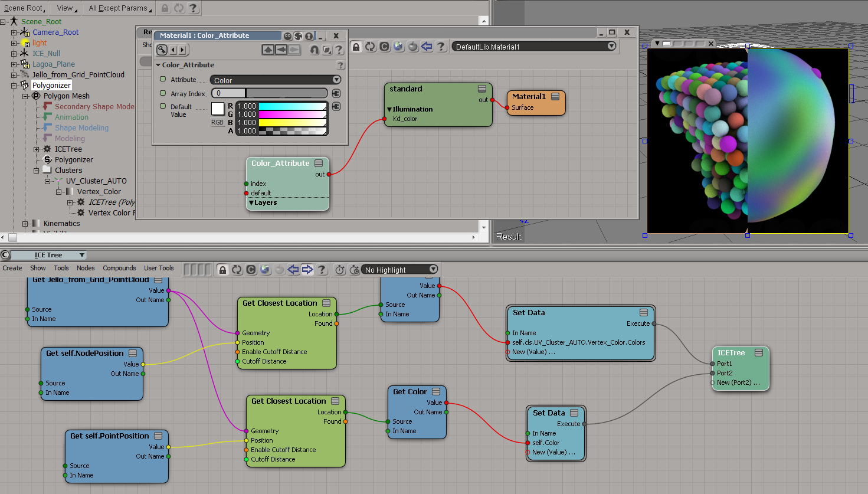The image size is (868, 494).
Task: Click the stopwatch performance timer icon
Action: [340, 270]
